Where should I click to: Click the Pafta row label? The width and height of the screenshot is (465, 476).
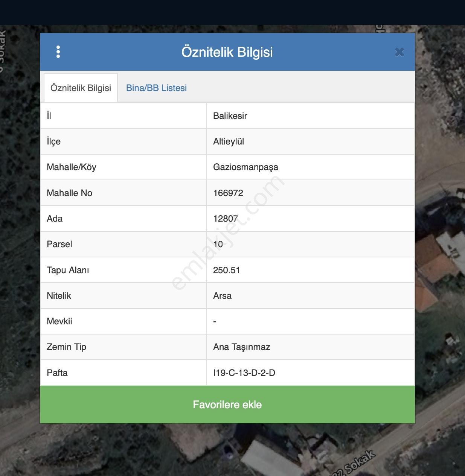pos(57,373)
